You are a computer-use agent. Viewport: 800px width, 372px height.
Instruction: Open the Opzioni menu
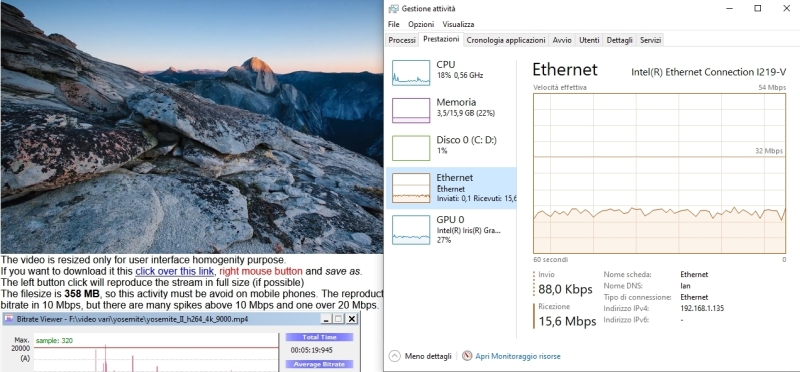tap(421, 24)
